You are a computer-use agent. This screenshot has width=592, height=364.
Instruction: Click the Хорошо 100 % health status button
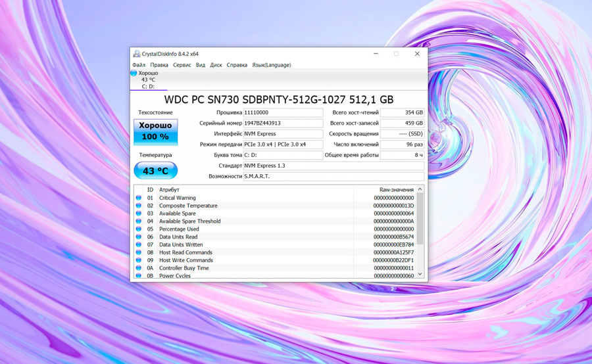point(155,132)
